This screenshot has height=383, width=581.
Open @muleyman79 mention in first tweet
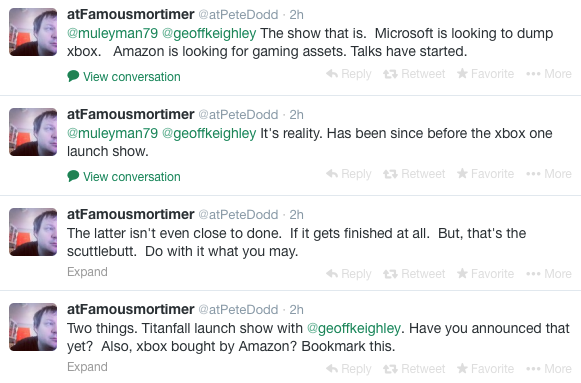pos(112,33)
